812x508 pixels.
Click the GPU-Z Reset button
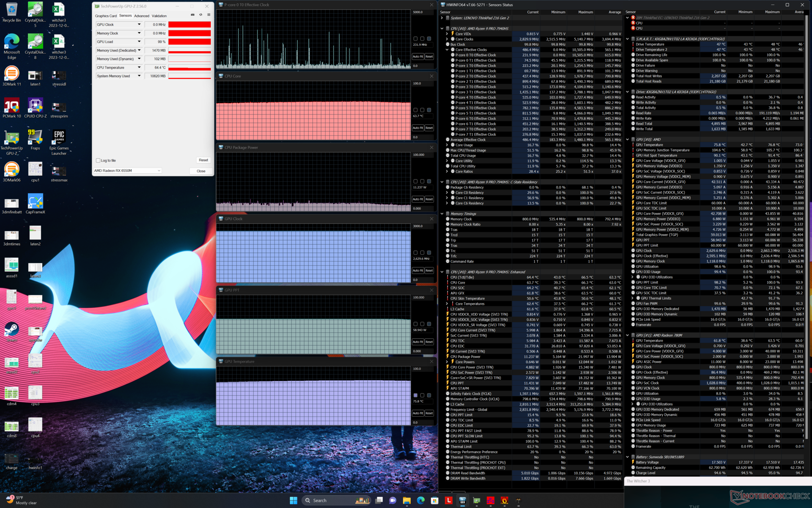pyautogui.click(x=203, y=160)
